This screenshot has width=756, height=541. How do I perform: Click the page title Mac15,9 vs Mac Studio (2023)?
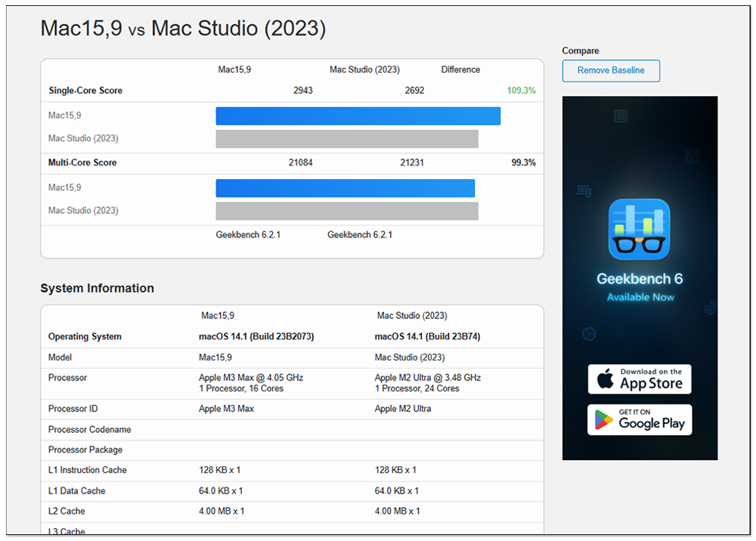click(183, 29)
